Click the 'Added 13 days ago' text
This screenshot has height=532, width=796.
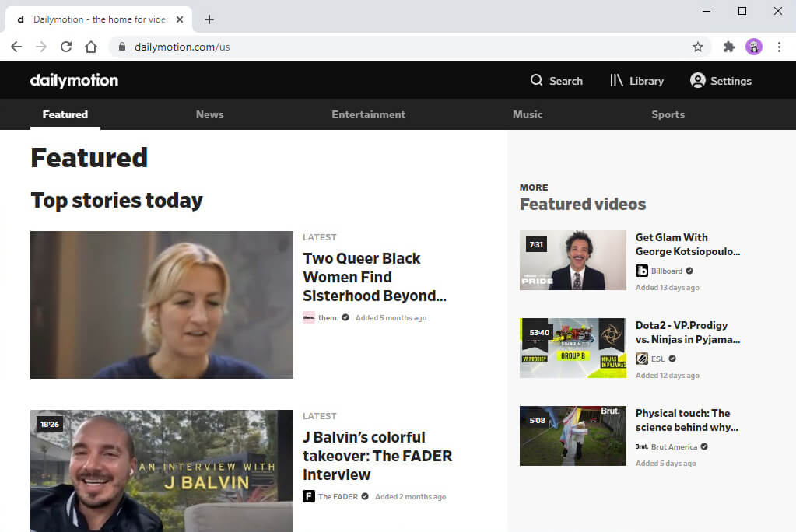pyautogui.click(x=668, y=287)
